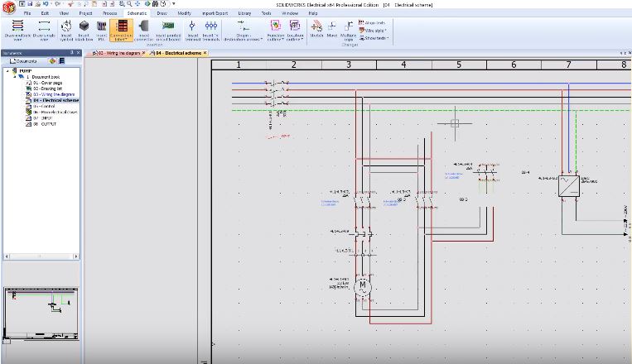Image resolution: width=632 pixels, height=364 pixels.
Task: Click the Insert symbol icon
Action: [x=66, y=31]
